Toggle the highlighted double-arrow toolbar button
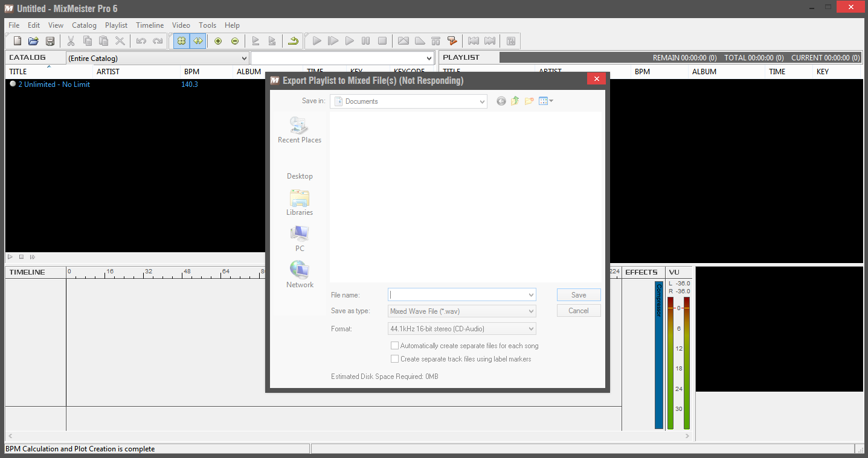Screen dimensions: 868x458 [198, 41]
